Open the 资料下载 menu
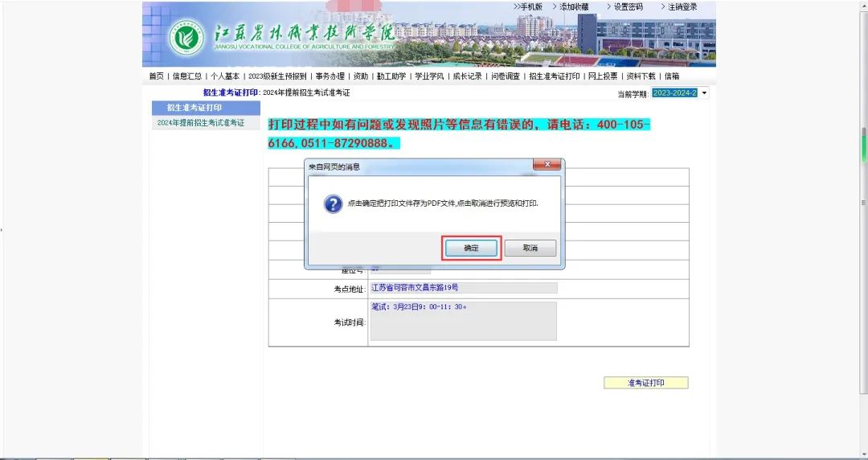 click(x=641, y=76)
